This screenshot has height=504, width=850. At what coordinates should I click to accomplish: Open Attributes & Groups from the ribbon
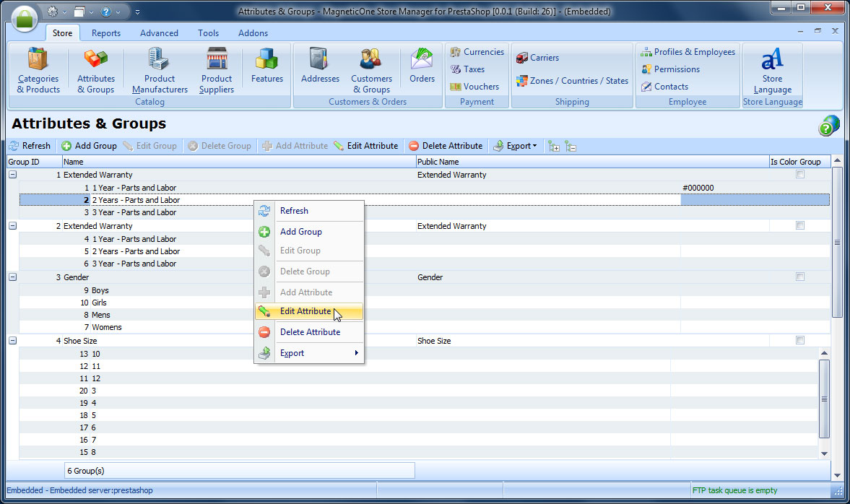96,71
